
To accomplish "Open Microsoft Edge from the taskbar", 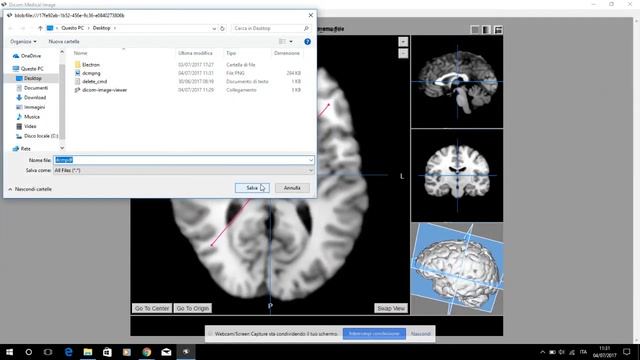I will point(68,352).
